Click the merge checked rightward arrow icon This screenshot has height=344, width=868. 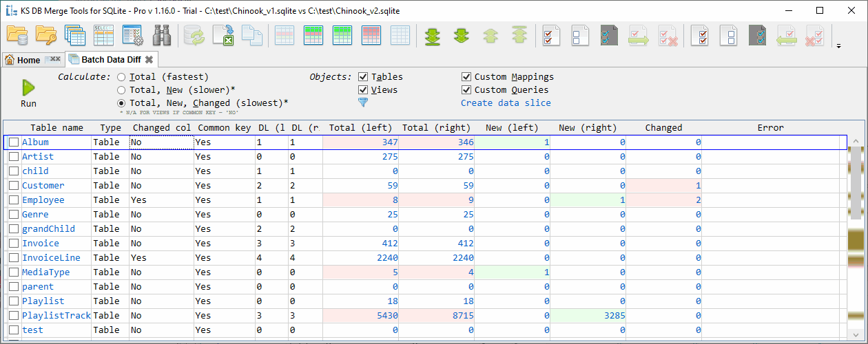[x=639, y=35]
